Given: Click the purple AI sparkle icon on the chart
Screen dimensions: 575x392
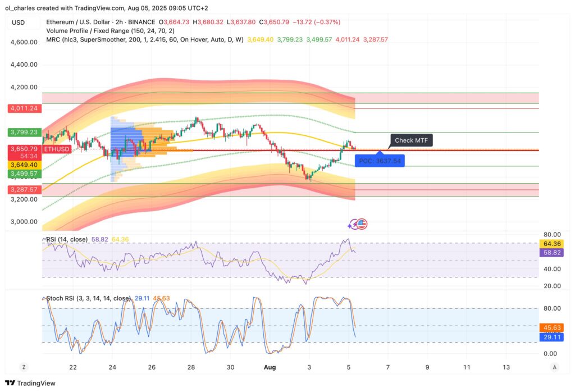Looking at the screenshot, I should click(x=352, y=224).
